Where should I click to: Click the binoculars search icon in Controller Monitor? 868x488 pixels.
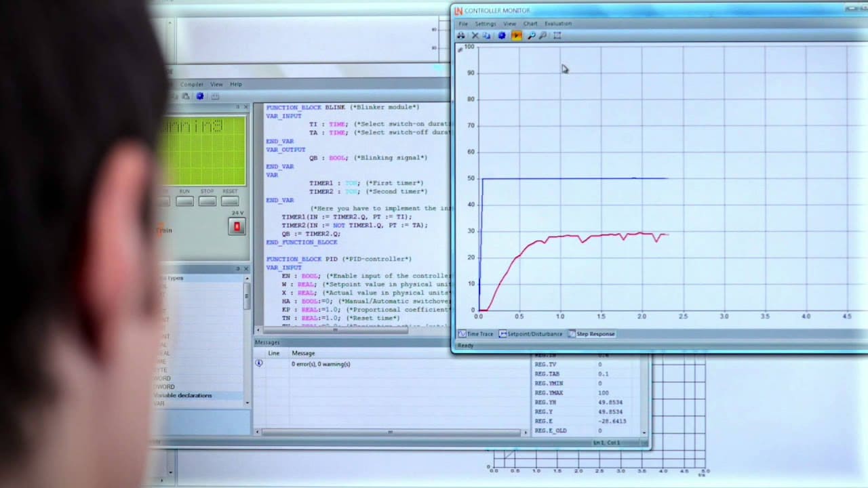coord(461,35)
